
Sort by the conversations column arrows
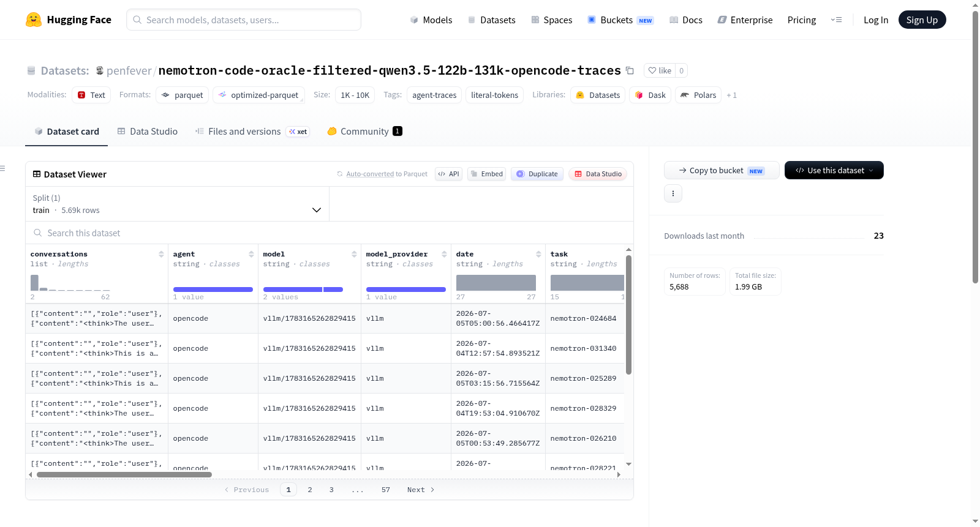161,254
